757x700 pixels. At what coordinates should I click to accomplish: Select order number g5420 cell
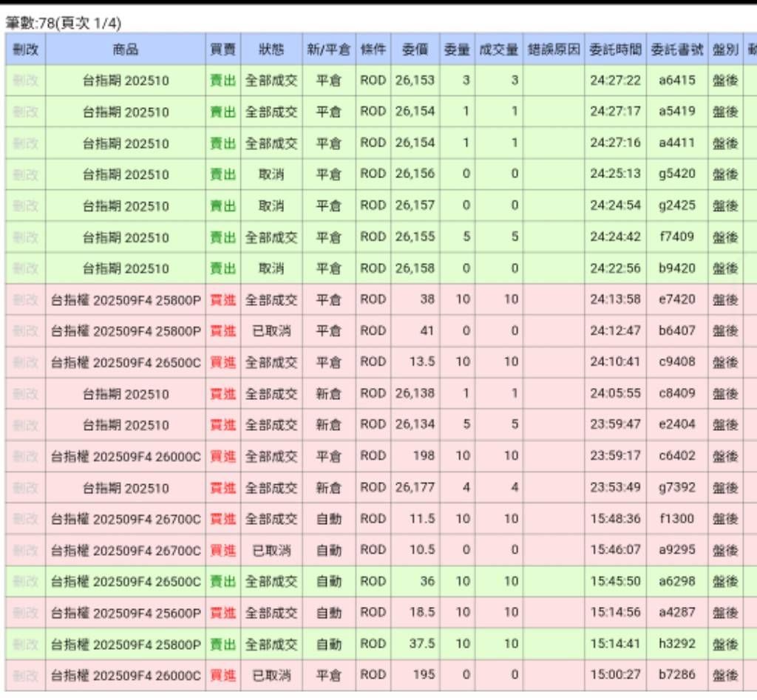tap(676, 174)
